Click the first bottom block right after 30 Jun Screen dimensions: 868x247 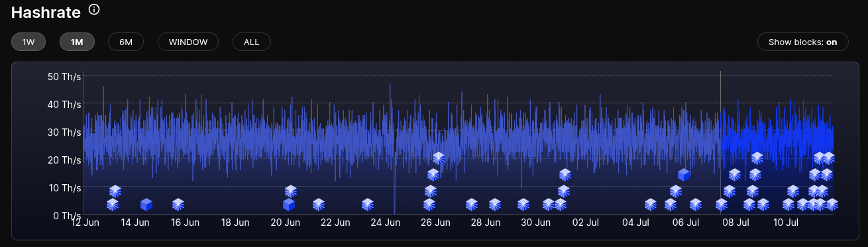[549, 205]
